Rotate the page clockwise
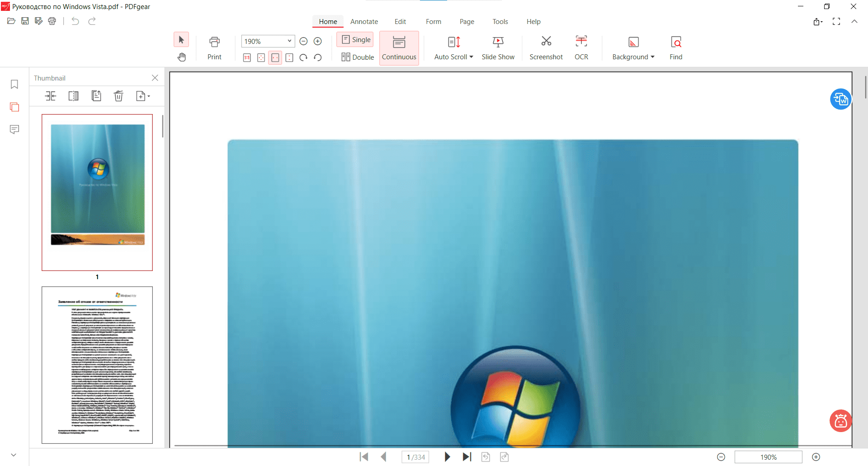Image resolution: width=868 pixels, height=466 pixels. point(303,57)
